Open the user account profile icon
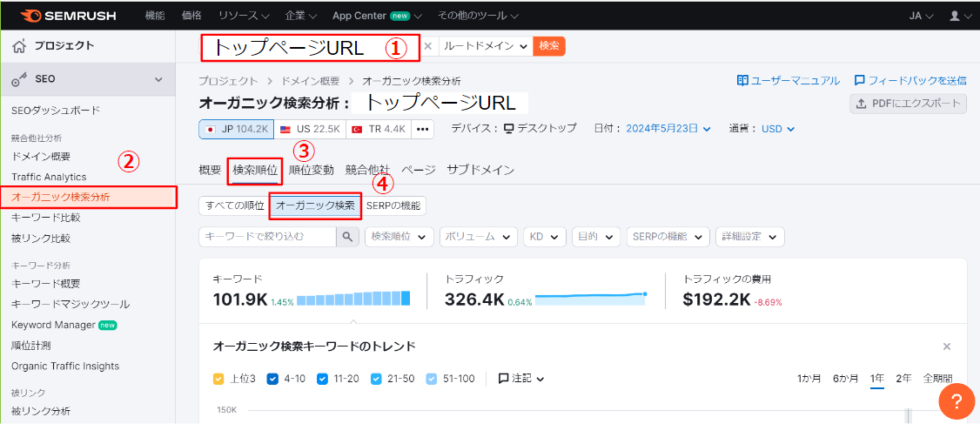Image resolution: width=980 pixels, height=424 pixels. (x=956, y=16)
